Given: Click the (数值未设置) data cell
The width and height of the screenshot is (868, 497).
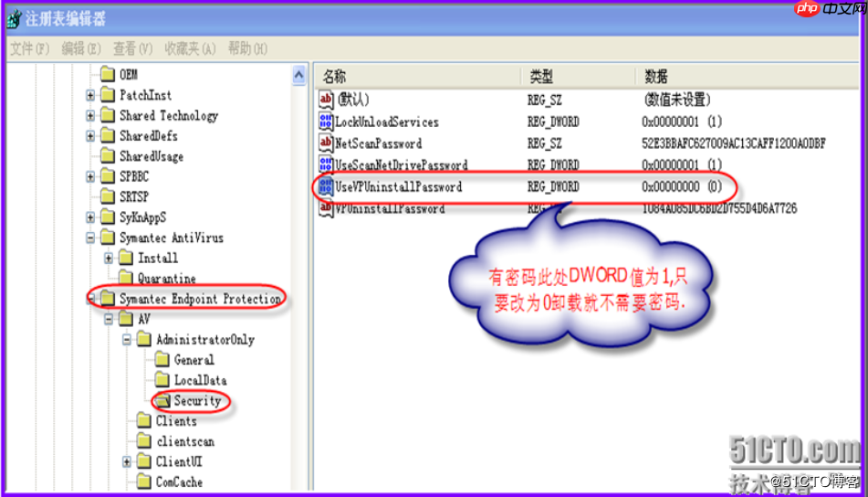Looking at the screenshot, I should (676, 100).
